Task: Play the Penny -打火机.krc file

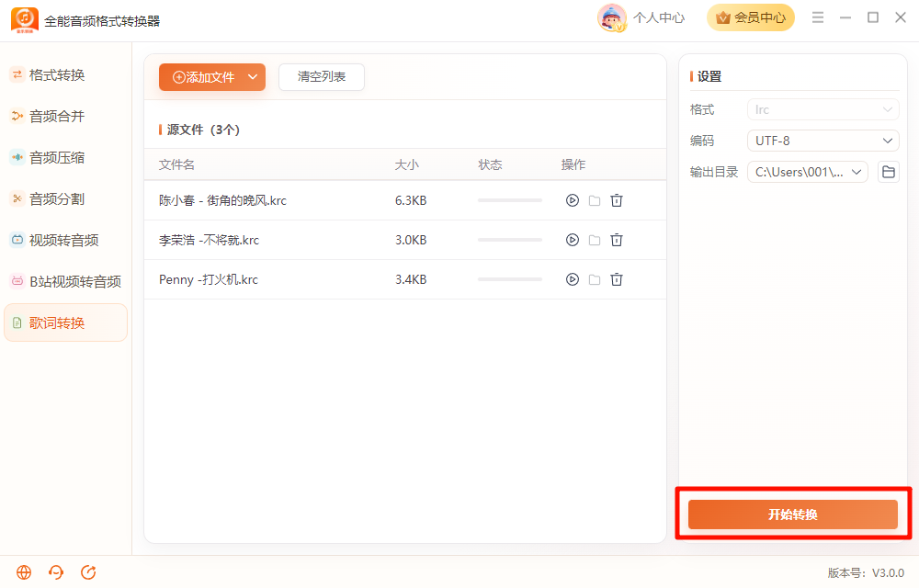Action: coord(572,279)
